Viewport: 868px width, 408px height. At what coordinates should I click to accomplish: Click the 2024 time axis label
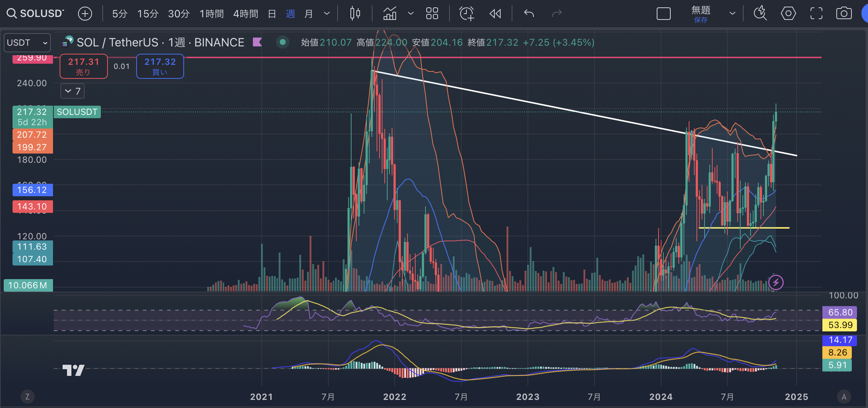pyautogui.click(x=661, y=397)
